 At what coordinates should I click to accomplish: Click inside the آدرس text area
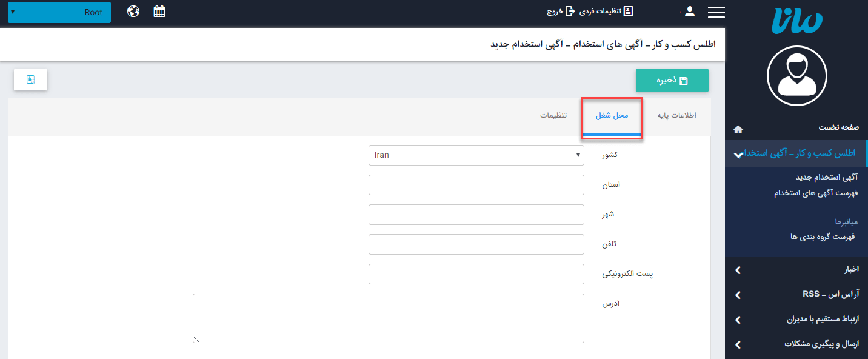click(x=389, y=317)
